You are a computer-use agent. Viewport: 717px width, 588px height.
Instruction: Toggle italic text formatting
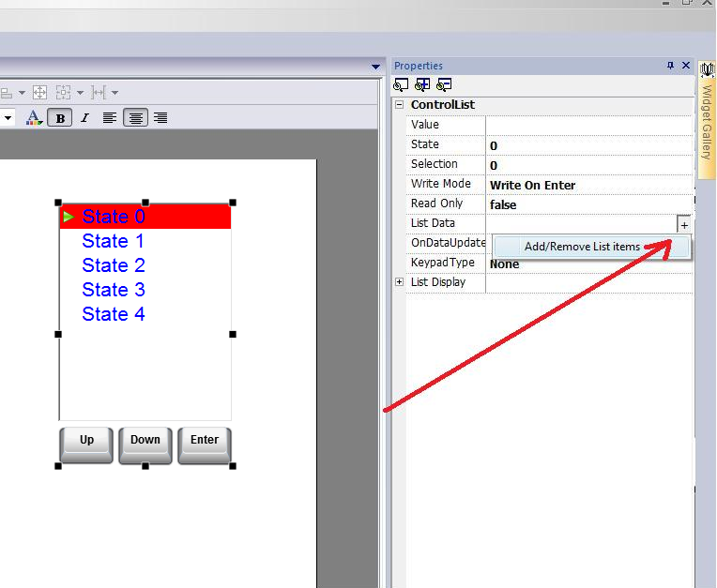tap(85, 118)
